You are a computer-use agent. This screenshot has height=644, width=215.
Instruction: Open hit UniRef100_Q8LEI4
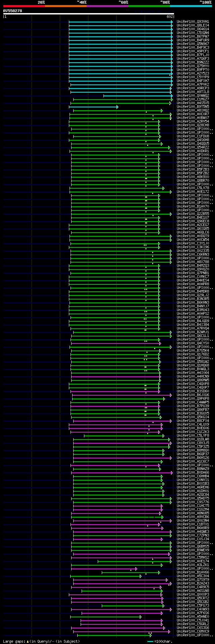tap(193, 25)
